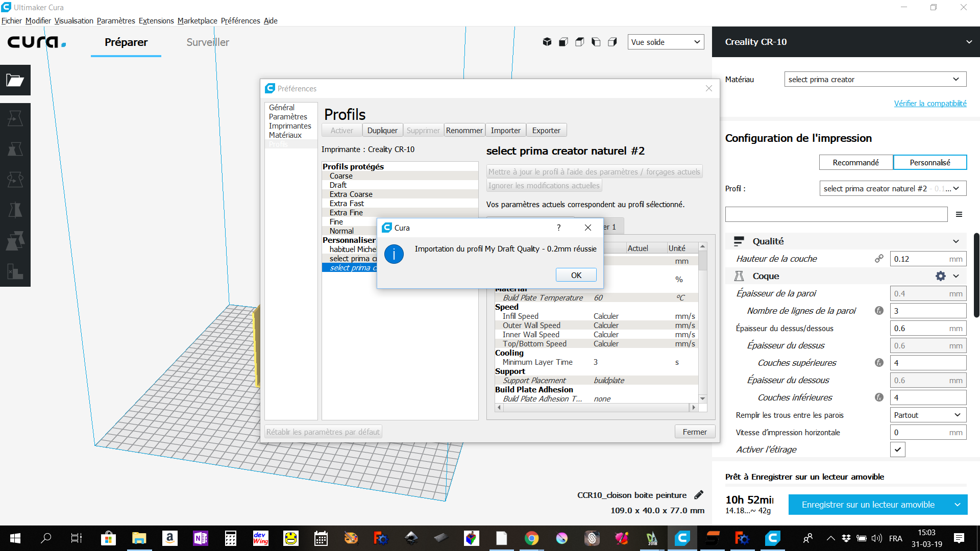Click the question mark in Cura dialog
This screenshot has width=980, height=551.
tap(558, 228)
